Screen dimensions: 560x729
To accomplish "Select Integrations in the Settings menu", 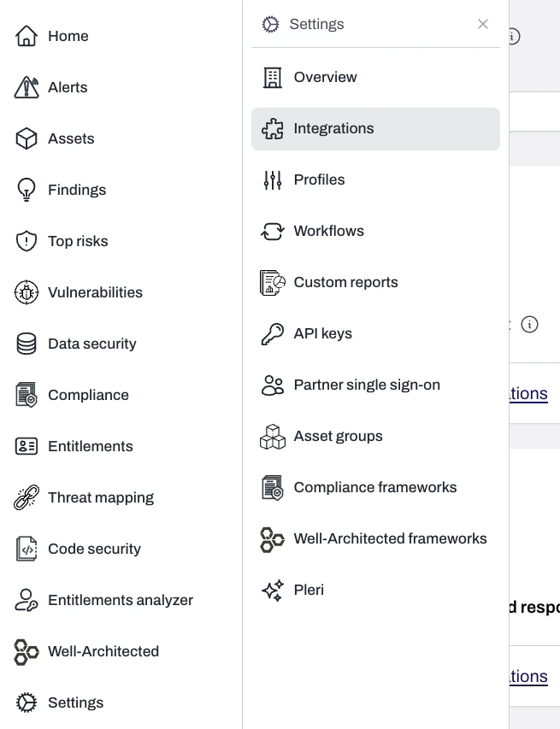I will [x=333, y=128].
